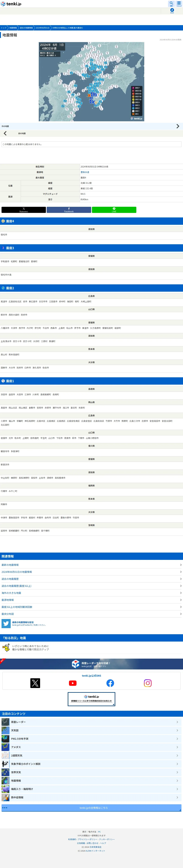Open the 地震情報 thumbnail icon
The width and height of the screenshot is (183, 868).
click(5, 780)
